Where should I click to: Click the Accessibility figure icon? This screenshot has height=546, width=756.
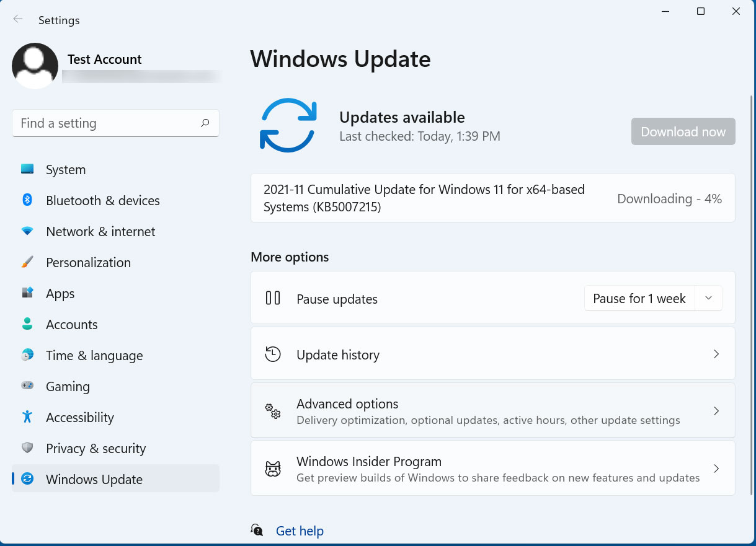pyautogui.click(x=27, y=417)
